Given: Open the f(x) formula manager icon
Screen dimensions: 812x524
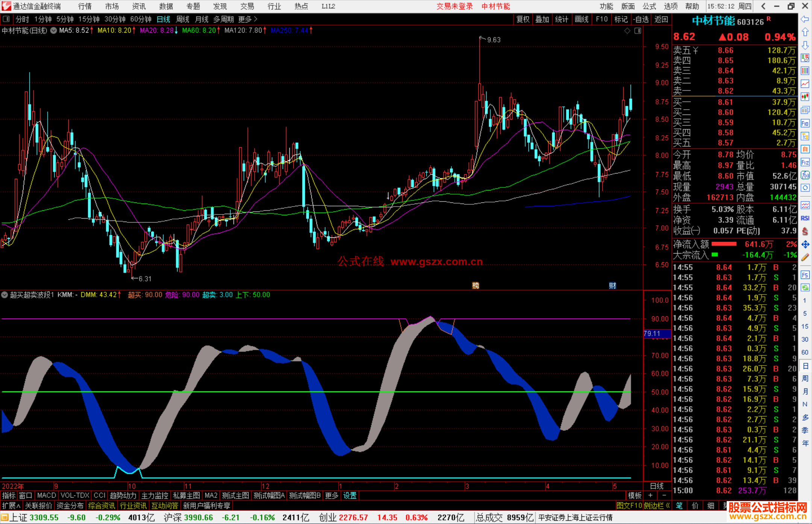Looking at the screenshot, I should (x=805, y=175).
